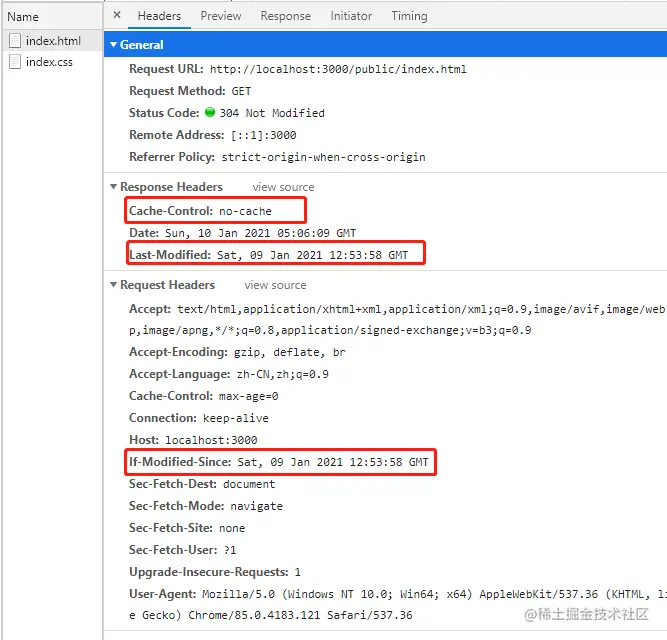Screen dimensions: 667x640
Task: Switch to the Headers tab
Action: pyautogui.click(x=159, y=16)
